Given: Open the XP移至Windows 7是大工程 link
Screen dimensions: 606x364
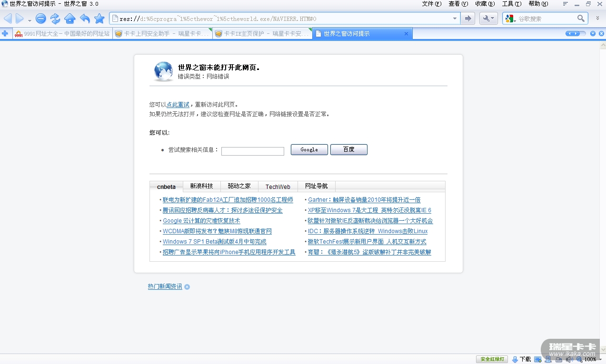Looking at the screenshot, I should [369, 210].
